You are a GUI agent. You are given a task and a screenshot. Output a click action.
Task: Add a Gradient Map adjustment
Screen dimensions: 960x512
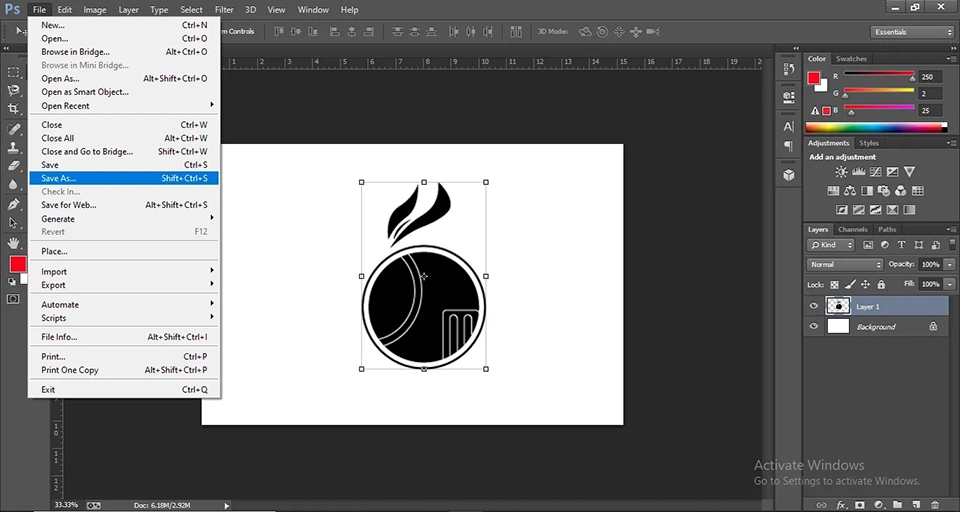pos(909,209)
